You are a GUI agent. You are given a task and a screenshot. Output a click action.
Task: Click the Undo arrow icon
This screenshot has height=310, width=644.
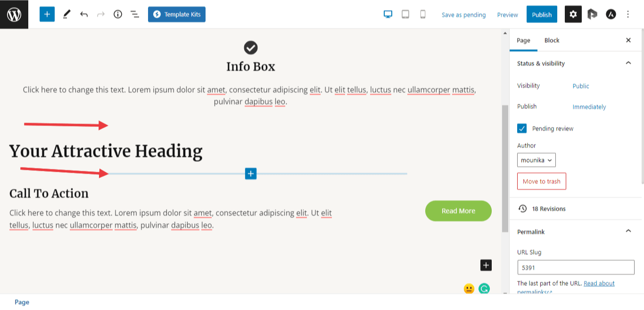(83, 14)
